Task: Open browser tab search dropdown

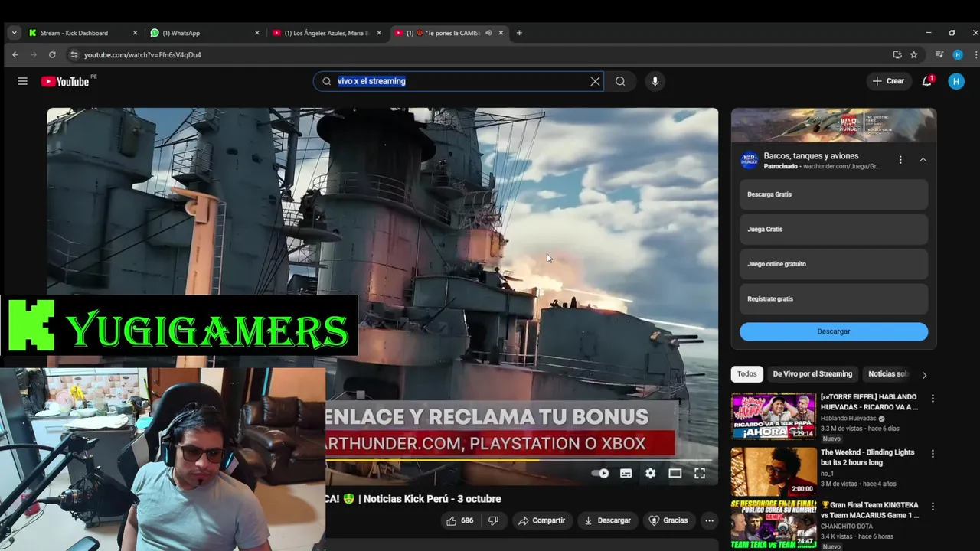Action: tap(14, 33)
